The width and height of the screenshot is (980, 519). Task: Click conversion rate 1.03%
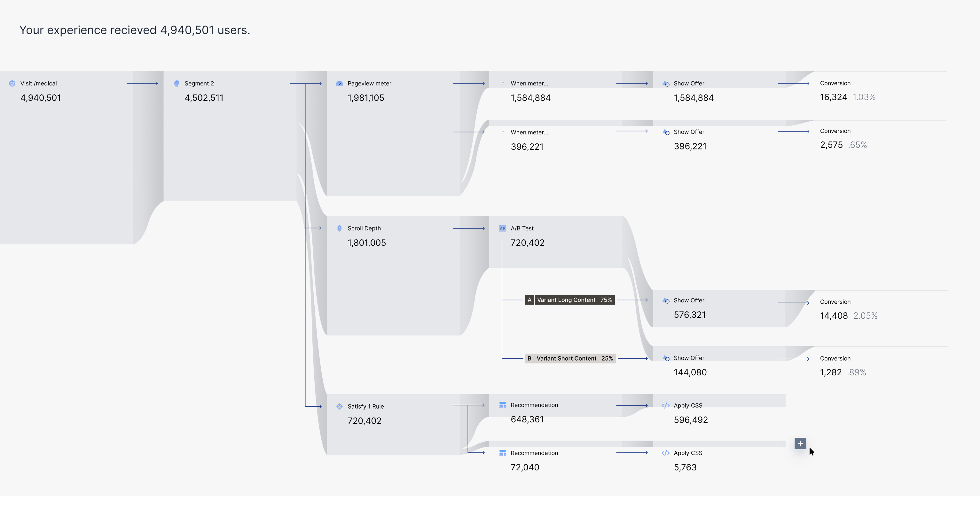[x=864, y=97]
